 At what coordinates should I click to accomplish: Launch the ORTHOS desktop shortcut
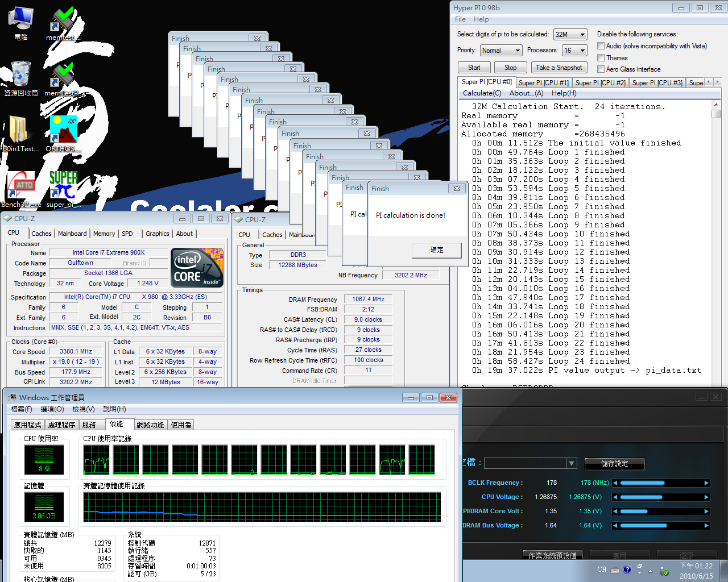pyautogui.click(x=63, y=134)
